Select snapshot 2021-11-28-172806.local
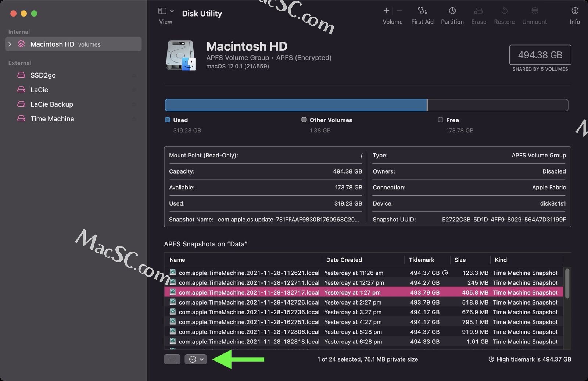The height and width of the screenshot is (381, 588). 364,332
